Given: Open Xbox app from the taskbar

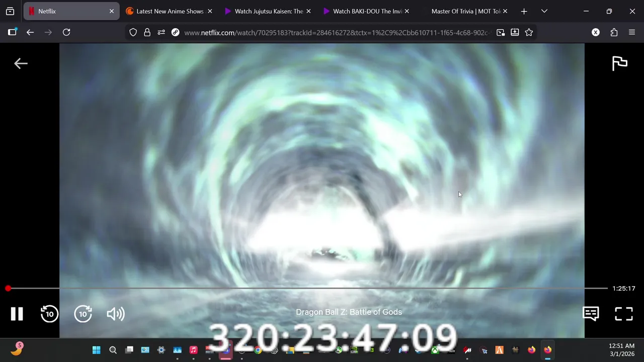Looking at the screenshot, I should coord(435,350).
